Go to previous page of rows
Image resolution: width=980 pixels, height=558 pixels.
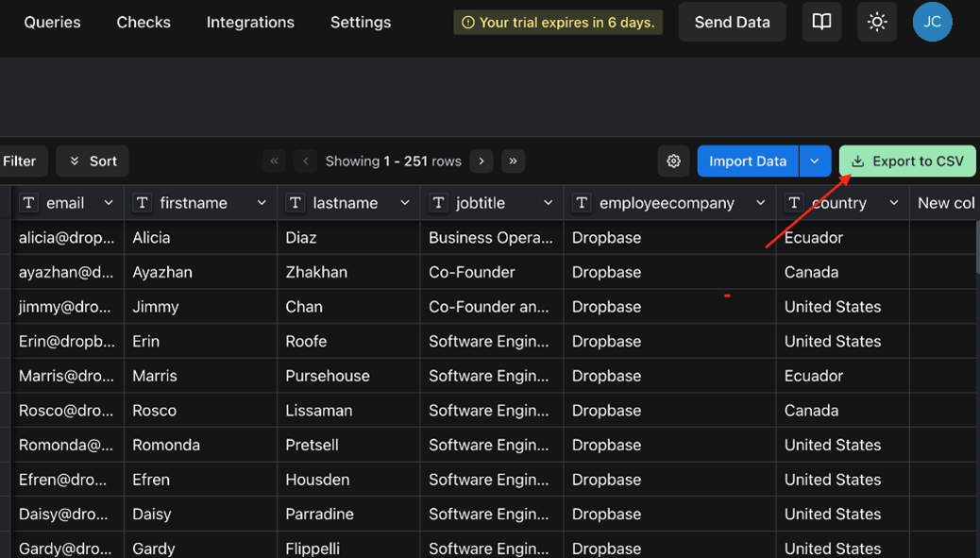click(x=306, y=161)
